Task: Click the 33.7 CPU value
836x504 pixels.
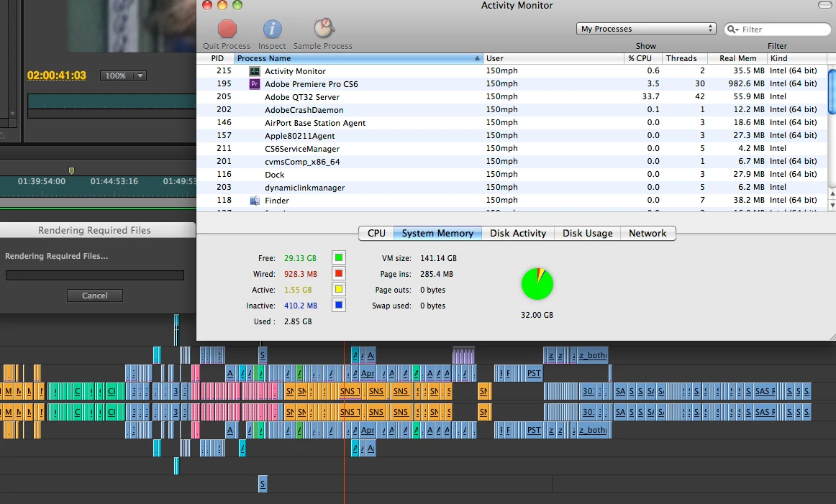Action: (650, 96)
